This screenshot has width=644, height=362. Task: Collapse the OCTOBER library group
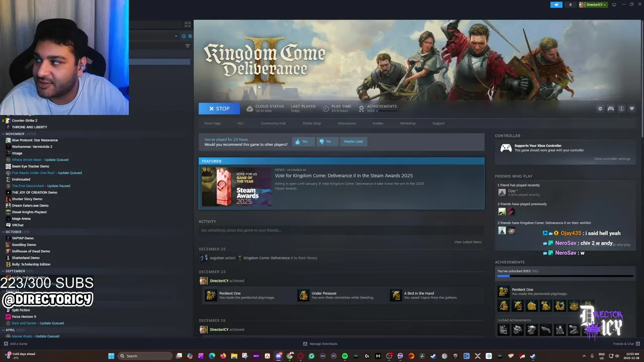[4, 232]
